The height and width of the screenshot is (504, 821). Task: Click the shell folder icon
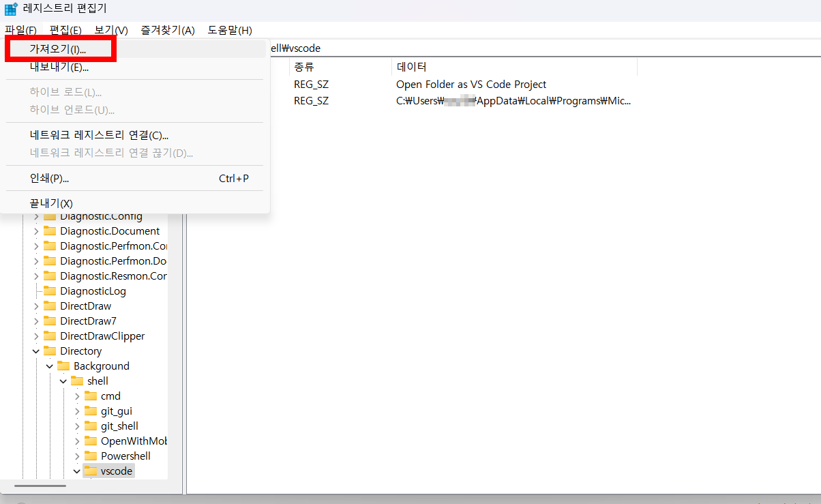tap(77, 381)
